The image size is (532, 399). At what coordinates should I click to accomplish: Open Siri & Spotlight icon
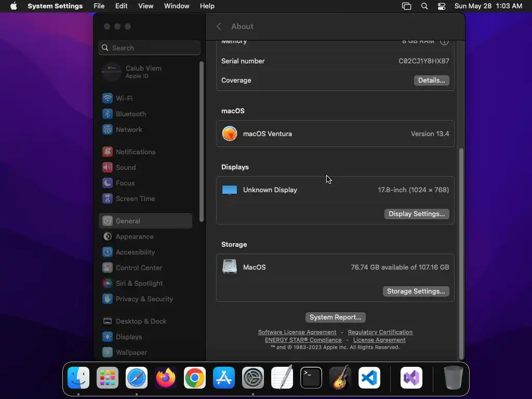pyautogui.click(x=108, y=283)
